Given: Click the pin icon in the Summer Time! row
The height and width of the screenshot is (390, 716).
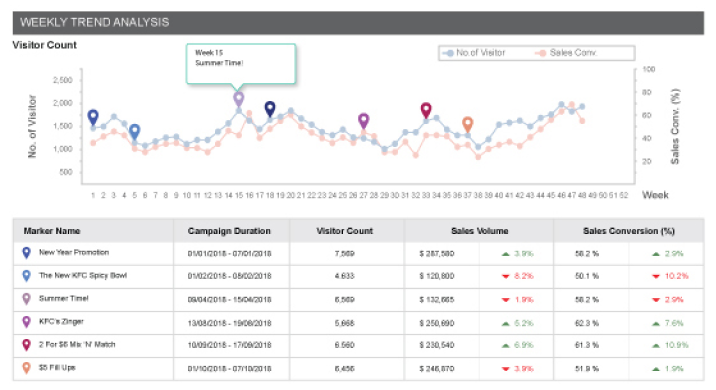Looking at the screenshot, I should [x=26, y=299].
